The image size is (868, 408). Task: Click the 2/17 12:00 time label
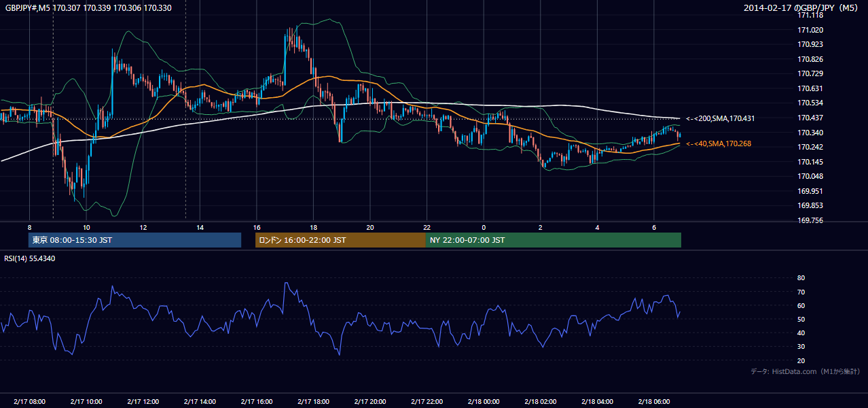pos(143,402)
